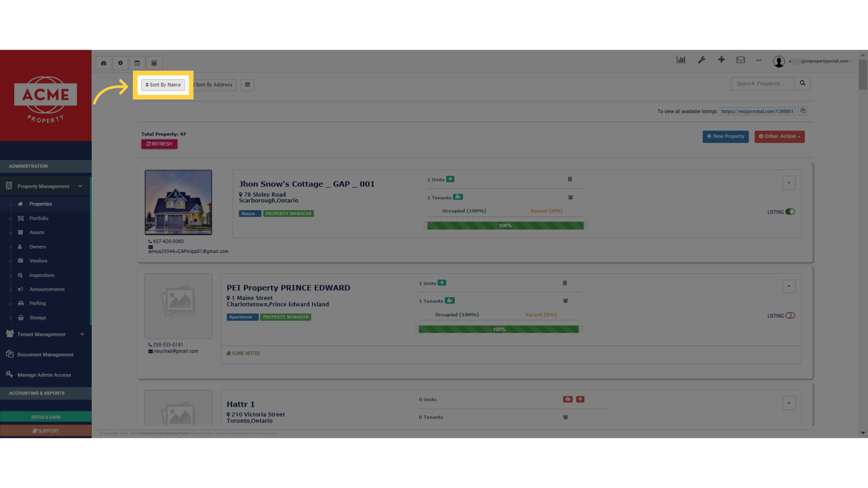Open Vendors in the sidebar
The width and height of the screenshot is (868, 488).
38,261
